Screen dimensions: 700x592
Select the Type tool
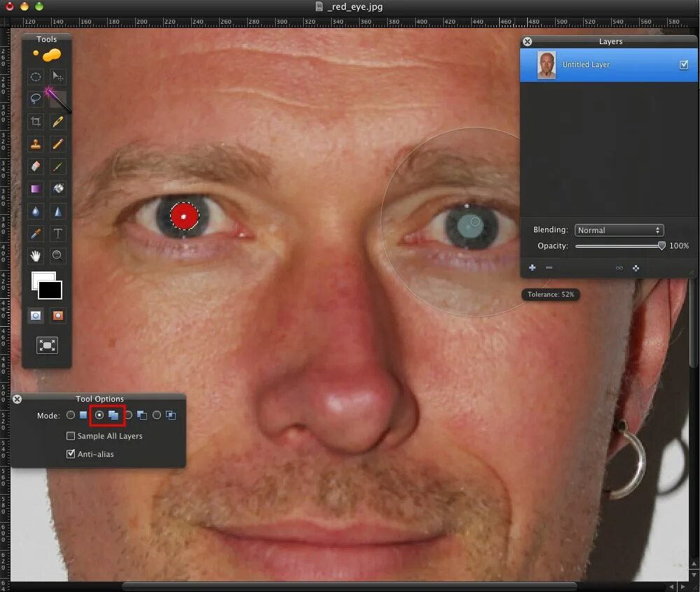(57, 233)
